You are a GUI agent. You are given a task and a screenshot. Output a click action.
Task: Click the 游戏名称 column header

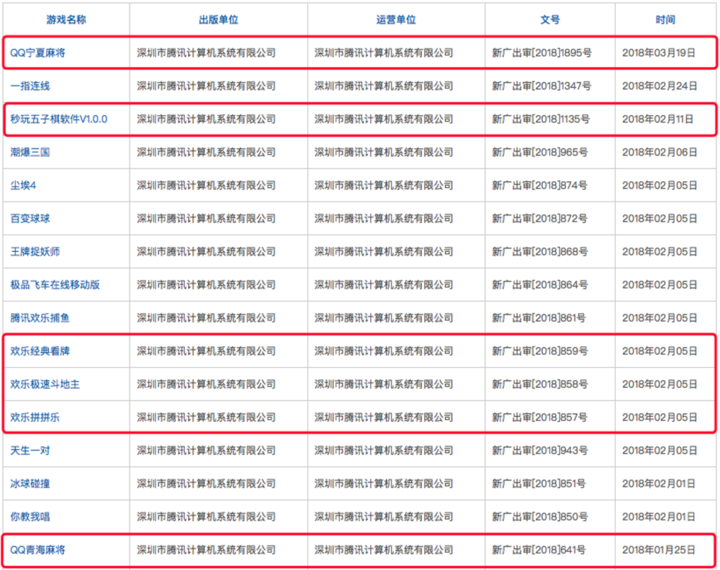click(66, 19)
